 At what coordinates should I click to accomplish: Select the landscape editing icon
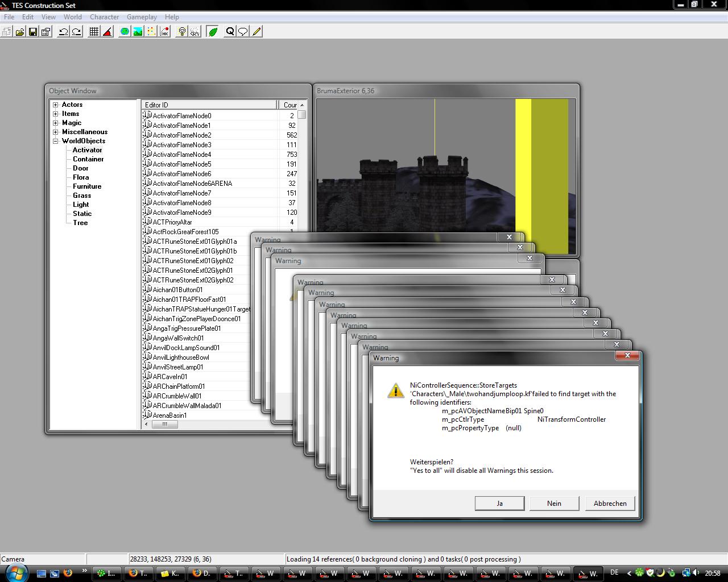[138, 32]
